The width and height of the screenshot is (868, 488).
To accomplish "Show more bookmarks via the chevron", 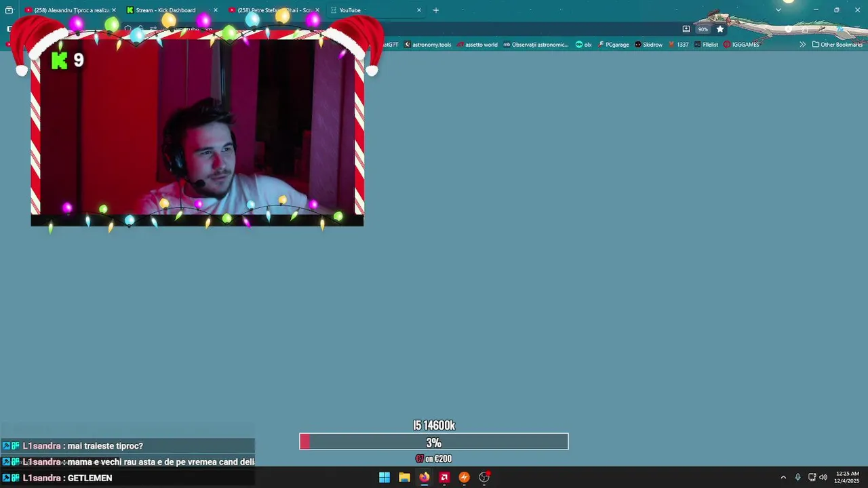I will point(802,45).
